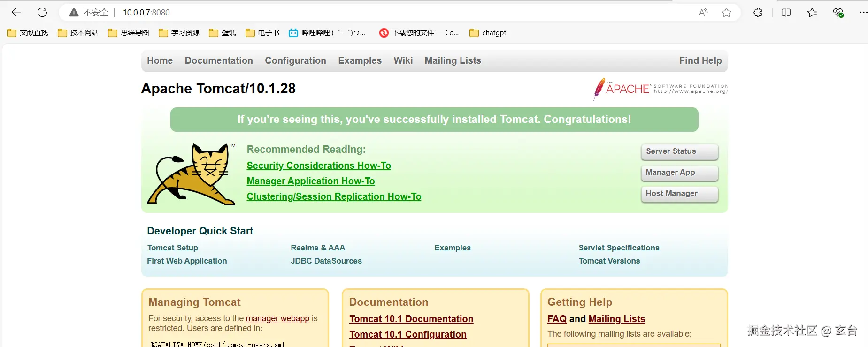Open the FAQ link
Viewport: 868px width, 347px height.
point(557,319)
